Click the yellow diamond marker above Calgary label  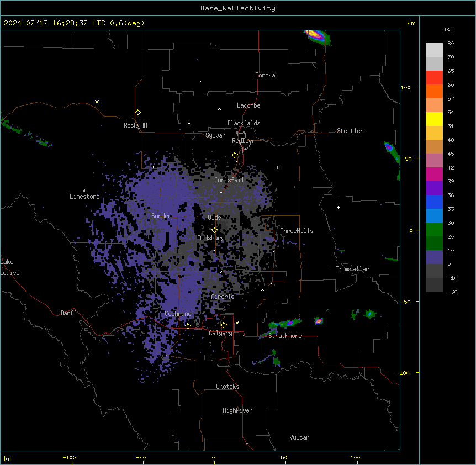pyautogui.click(x=224, y=325)
